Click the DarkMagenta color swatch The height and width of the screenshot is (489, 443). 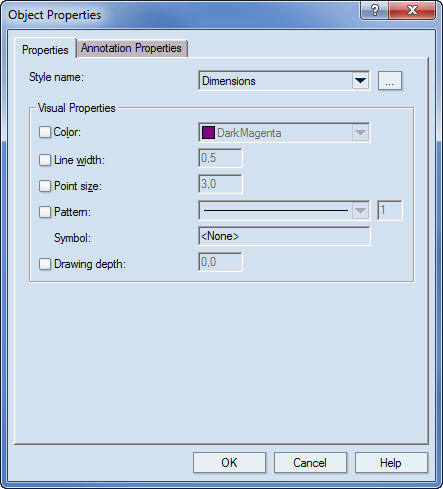(x=208, y=133)
